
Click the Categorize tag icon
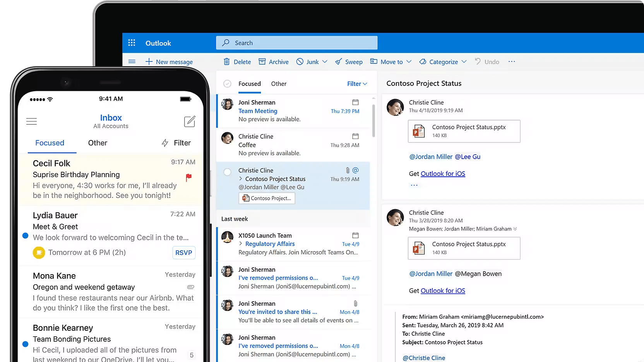click(423, 61)
